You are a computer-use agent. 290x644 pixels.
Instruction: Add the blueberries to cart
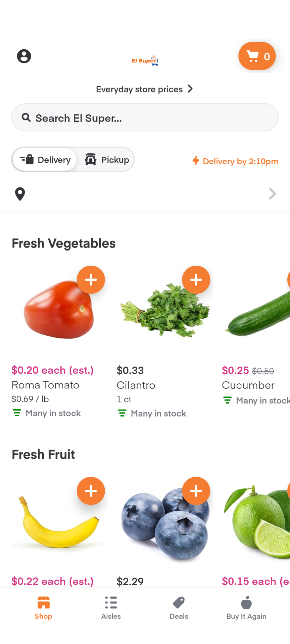196,491
